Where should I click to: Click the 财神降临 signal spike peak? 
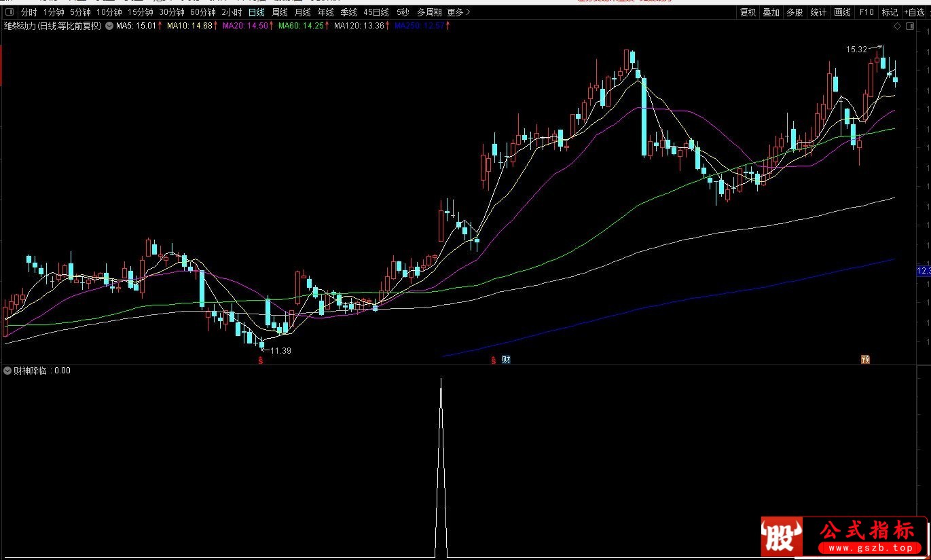tap(441, 379)
